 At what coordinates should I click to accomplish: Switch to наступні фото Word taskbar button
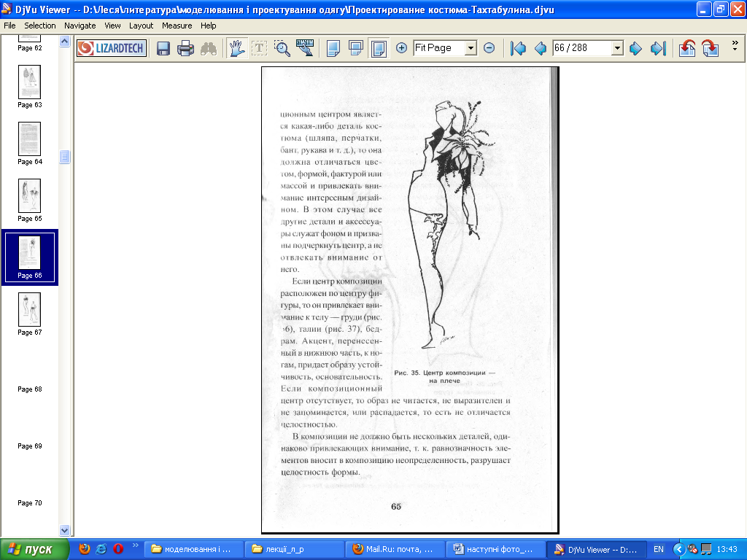496,549
